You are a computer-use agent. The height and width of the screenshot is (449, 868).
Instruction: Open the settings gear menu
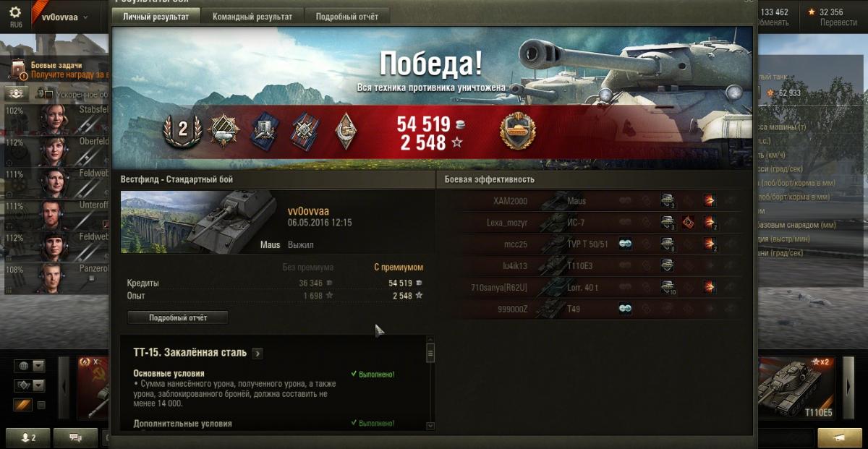point(15,13)
